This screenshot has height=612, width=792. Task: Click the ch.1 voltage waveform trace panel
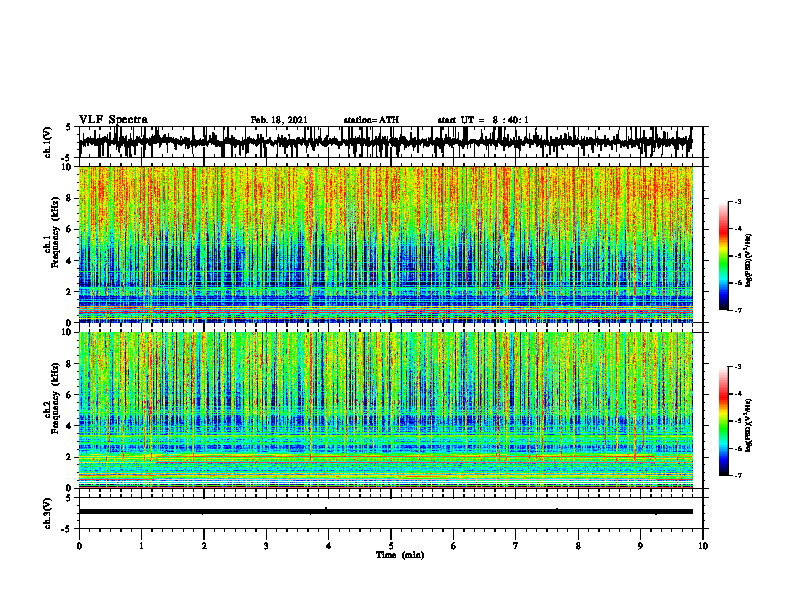click(x=390, y=142)
